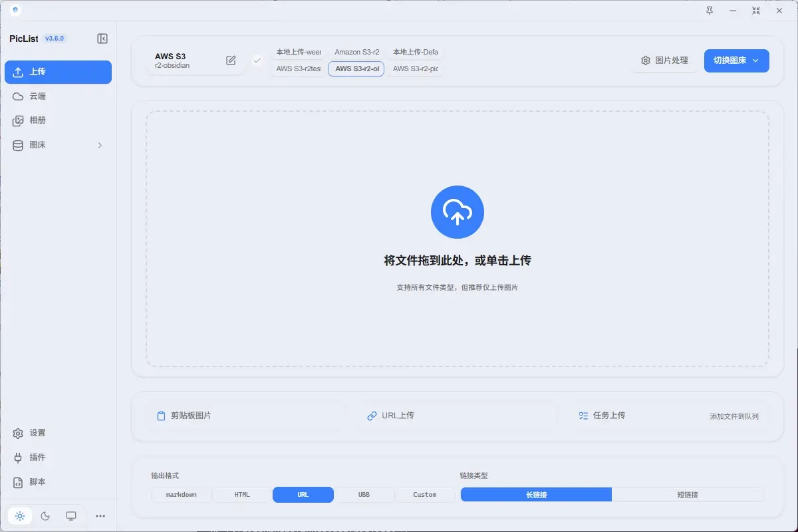The image size is (798, 532).
Task: Edit the r2-obsidian AWS S3 configuration
Action: pyautogui.click(x=231, y=61)
